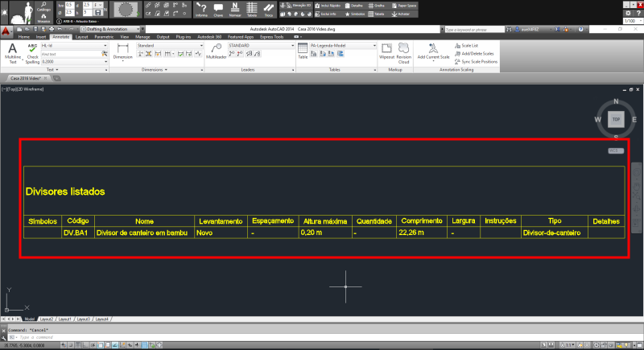Click the ViewCube TOP face
Image resolution: width=644 pixels, height=350 pixels.
coord(616,119)
